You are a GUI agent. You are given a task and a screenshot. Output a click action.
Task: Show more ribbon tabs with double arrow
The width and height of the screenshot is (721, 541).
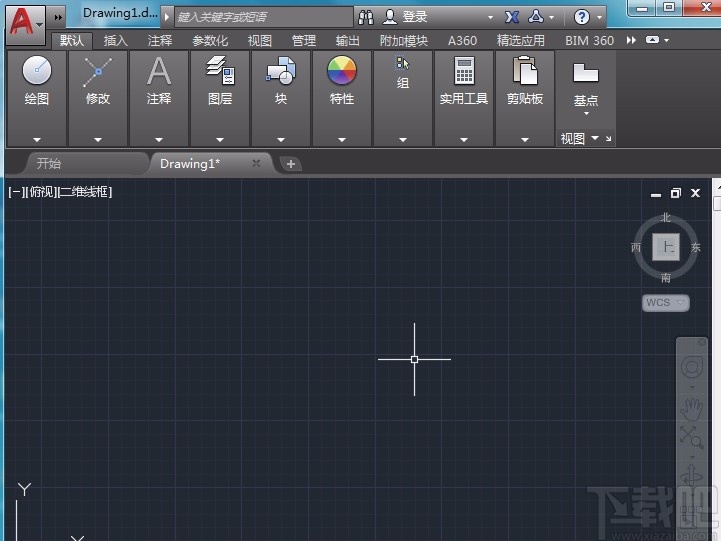click(x=631, y=40)
